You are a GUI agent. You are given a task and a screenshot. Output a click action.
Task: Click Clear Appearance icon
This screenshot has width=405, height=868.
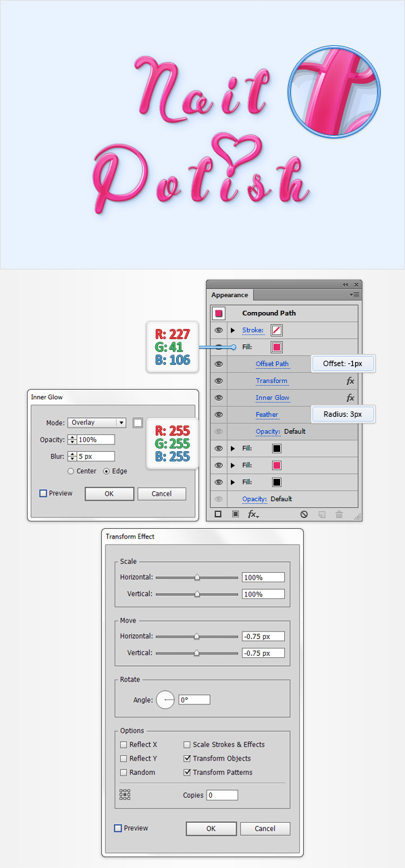(x=304, y=514)
